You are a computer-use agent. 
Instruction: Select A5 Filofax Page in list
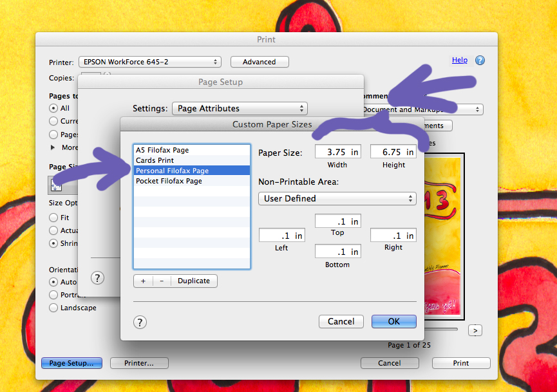click(162, 150)
